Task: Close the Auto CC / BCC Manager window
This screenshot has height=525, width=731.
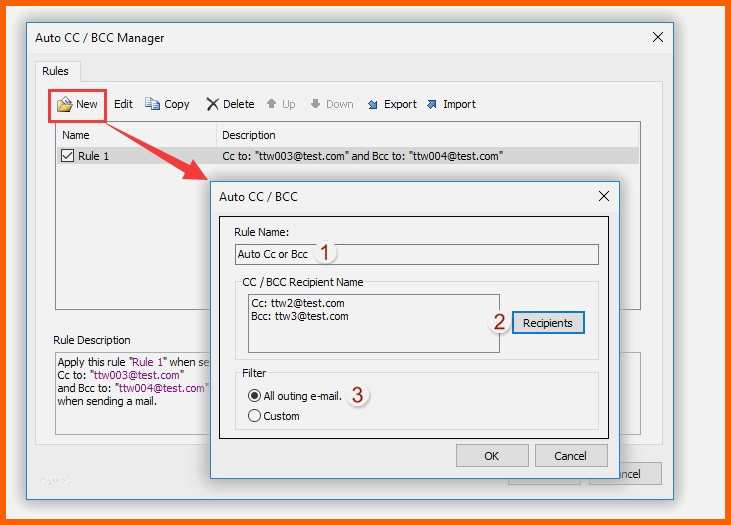Action: [x=658, y=37]
